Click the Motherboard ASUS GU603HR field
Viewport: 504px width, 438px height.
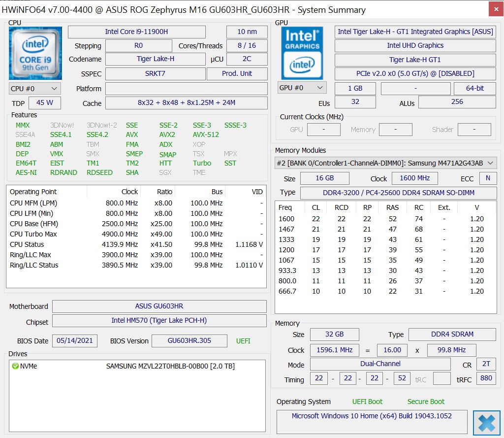pos(159,306)
